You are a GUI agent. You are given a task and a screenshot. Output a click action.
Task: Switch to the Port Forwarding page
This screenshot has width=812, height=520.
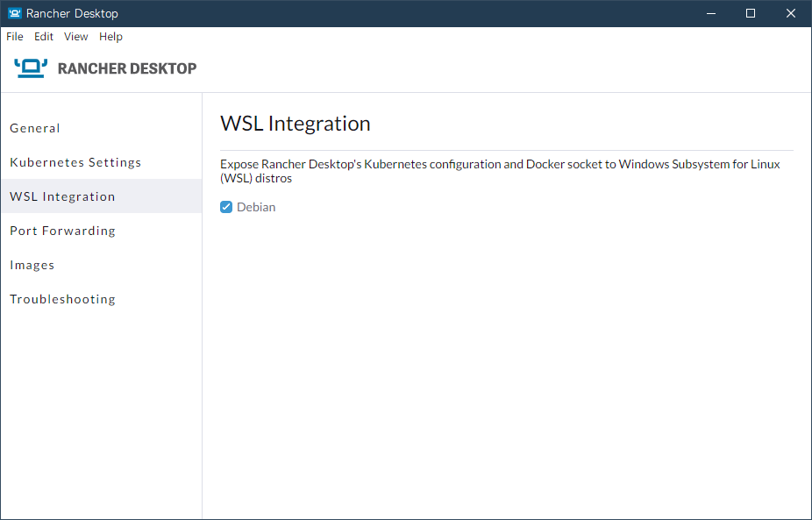[62, 231]
